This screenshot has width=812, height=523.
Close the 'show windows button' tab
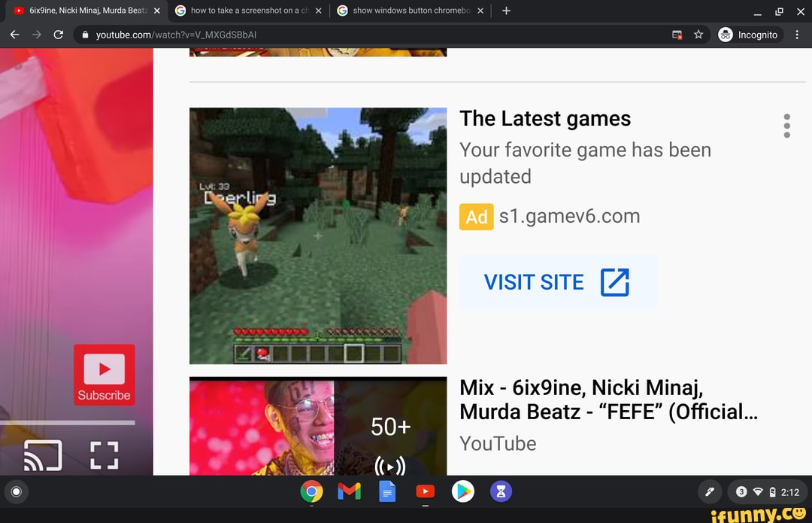pos(480,11)
